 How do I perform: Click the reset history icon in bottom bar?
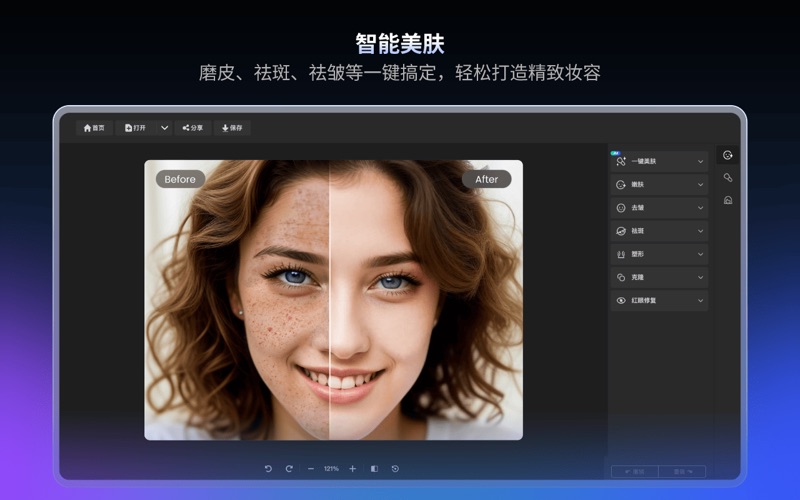point(395,468)
